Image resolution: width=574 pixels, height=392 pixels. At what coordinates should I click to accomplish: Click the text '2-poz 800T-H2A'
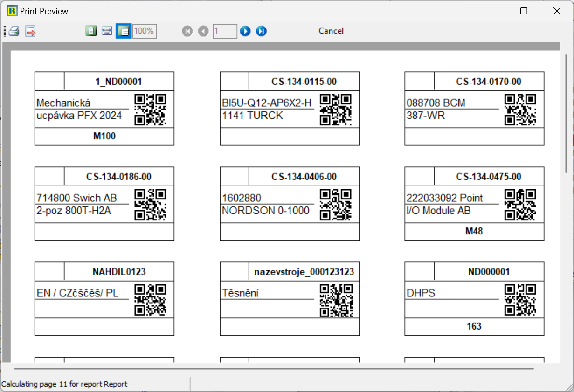(74, 211)
